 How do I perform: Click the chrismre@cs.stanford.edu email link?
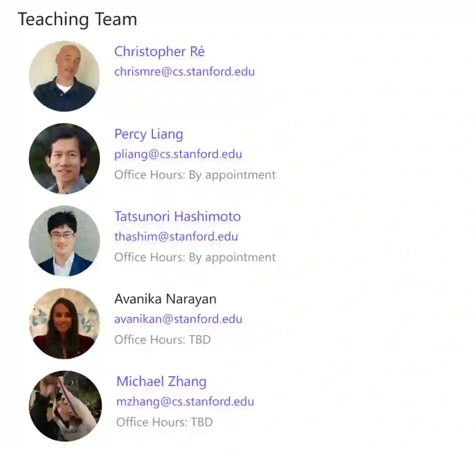tap(184, 71)
